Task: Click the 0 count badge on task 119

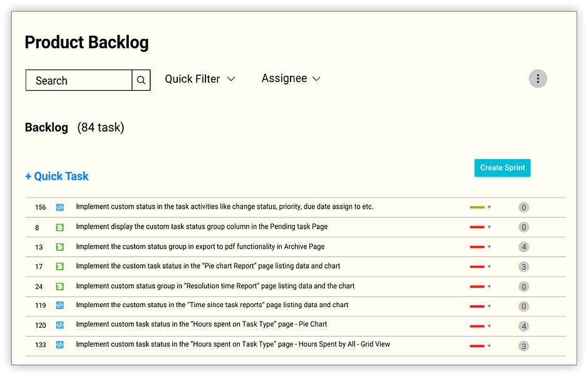Action: point(524,306)
